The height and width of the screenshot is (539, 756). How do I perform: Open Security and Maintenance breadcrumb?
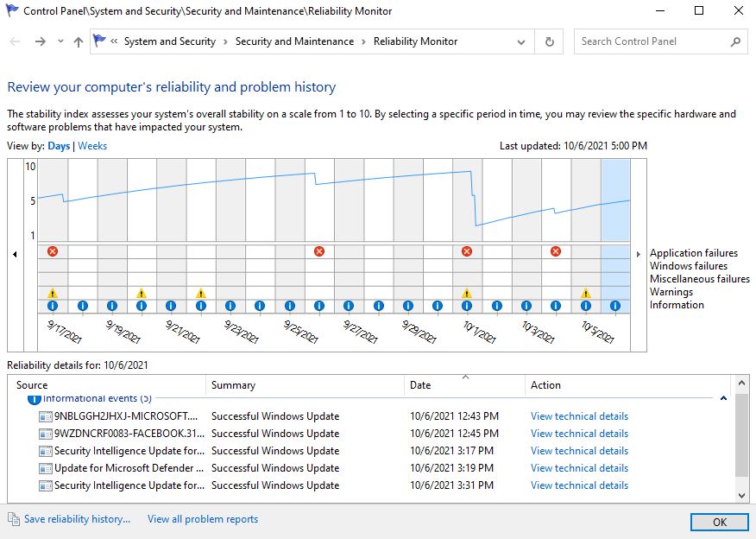294,41
